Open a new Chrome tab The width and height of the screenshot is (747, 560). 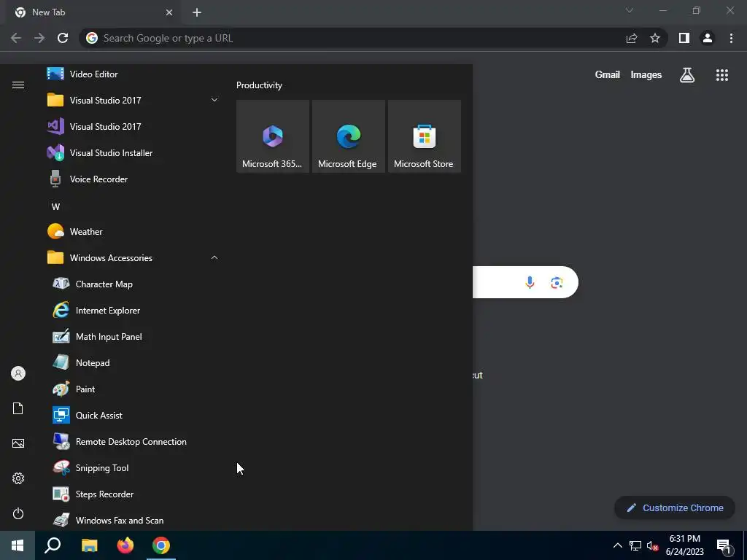(x=197, y=13)
